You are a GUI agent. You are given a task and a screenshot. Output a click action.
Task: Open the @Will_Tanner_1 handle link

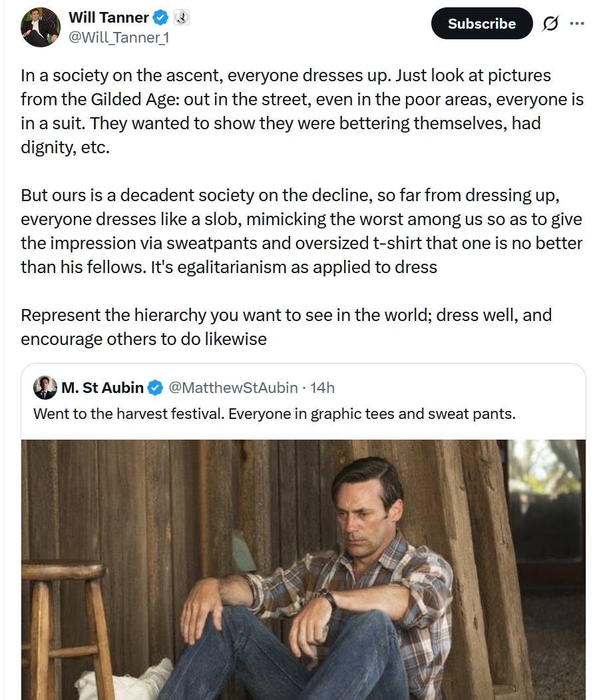(118, 38)
